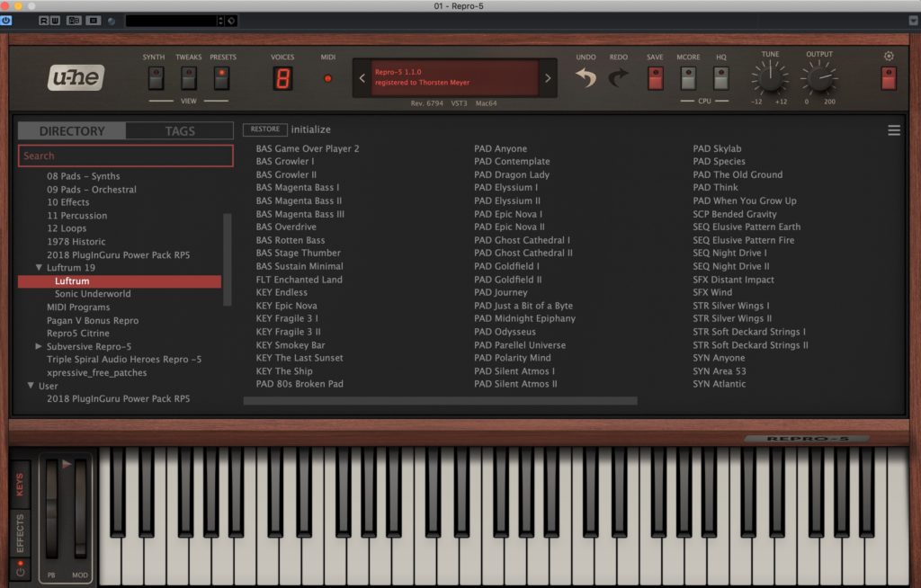
Task: Click the host preset management diamond icon
Action: point(231,21)
